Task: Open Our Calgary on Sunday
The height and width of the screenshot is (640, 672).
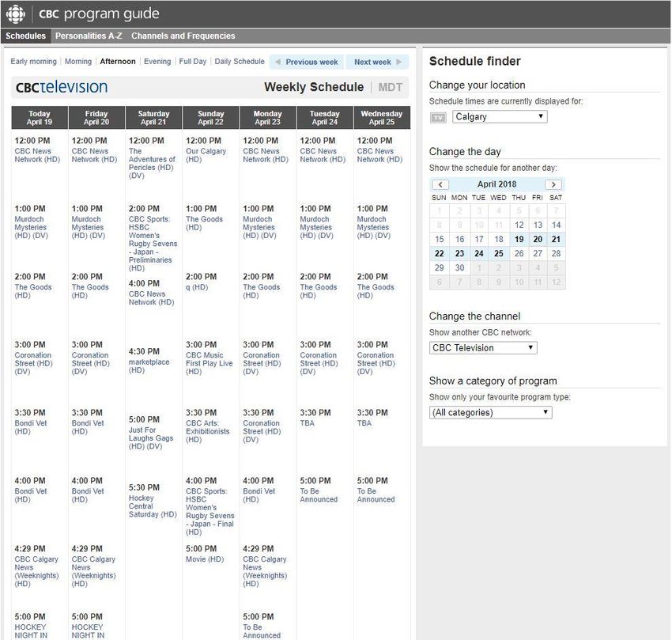Action: 206,155
